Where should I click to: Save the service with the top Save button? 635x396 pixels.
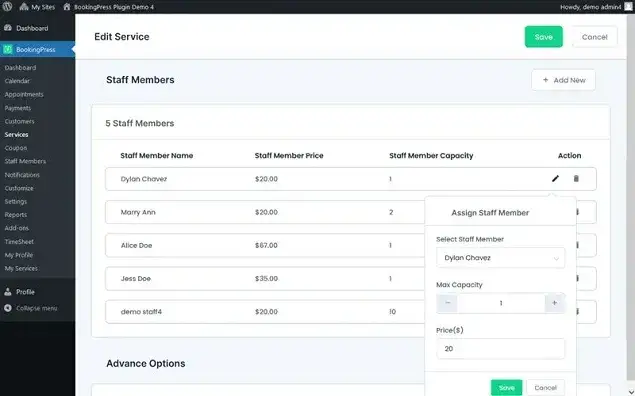pos(543,37)
